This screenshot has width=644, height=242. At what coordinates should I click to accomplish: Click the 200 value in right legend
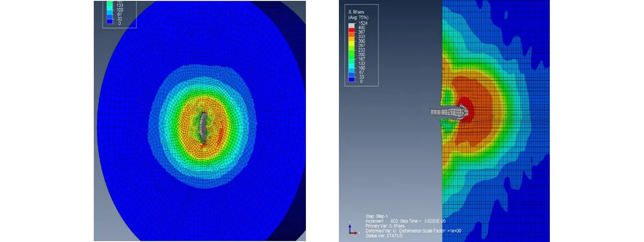click(x=362, y=54)
